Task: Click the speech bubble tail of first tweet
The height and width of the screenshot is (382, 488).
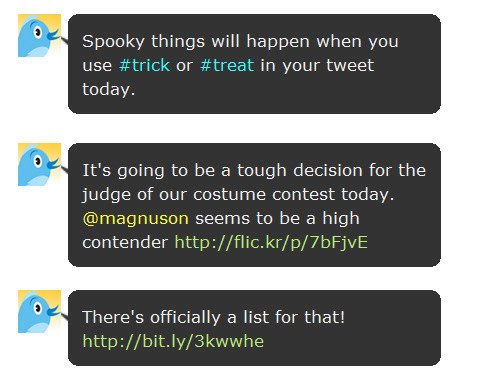Action: [65, 41]
